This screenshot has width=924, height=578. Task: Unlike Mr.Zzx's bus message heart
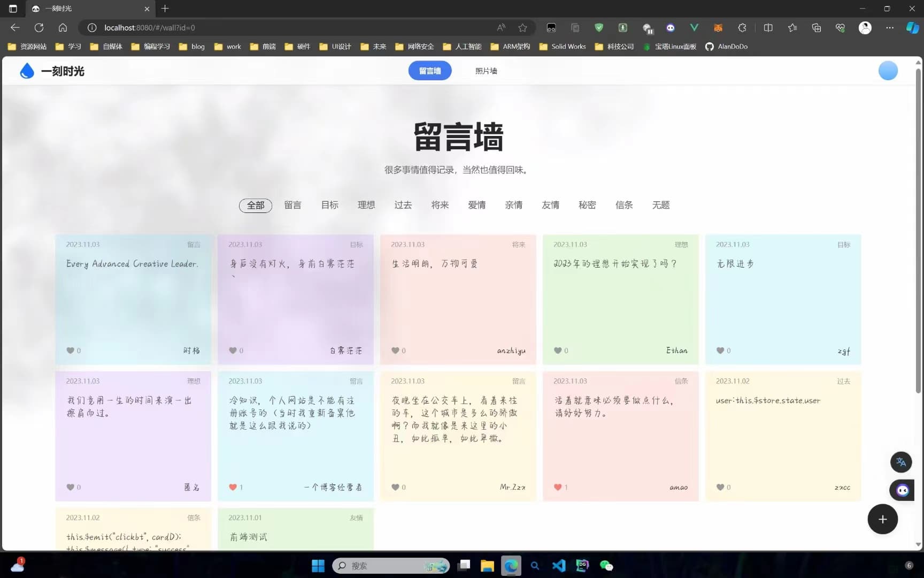(396, 487)
